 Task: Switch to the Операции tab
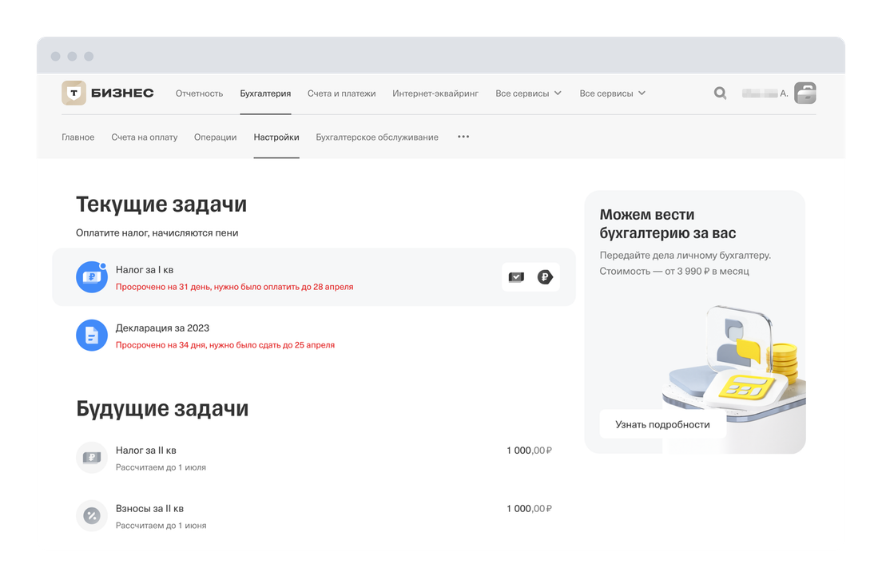click(x=215, y=137)
